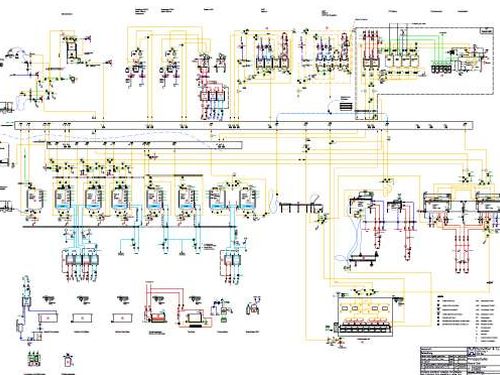This screenshot has width=500, height=375.
Task: Select the large conveyor unit with red-topped row
Action: click(365, 314)
